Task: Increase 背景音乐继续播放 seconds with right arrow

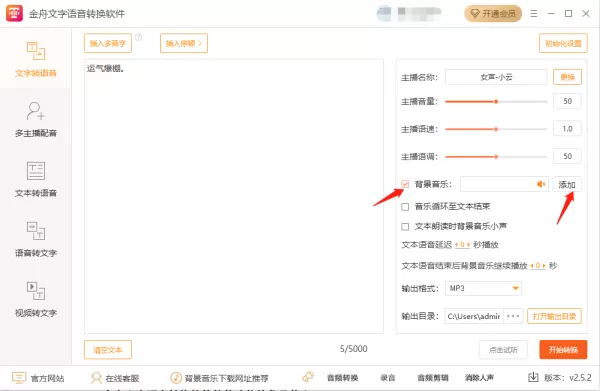Action: [x=544, y=266]
